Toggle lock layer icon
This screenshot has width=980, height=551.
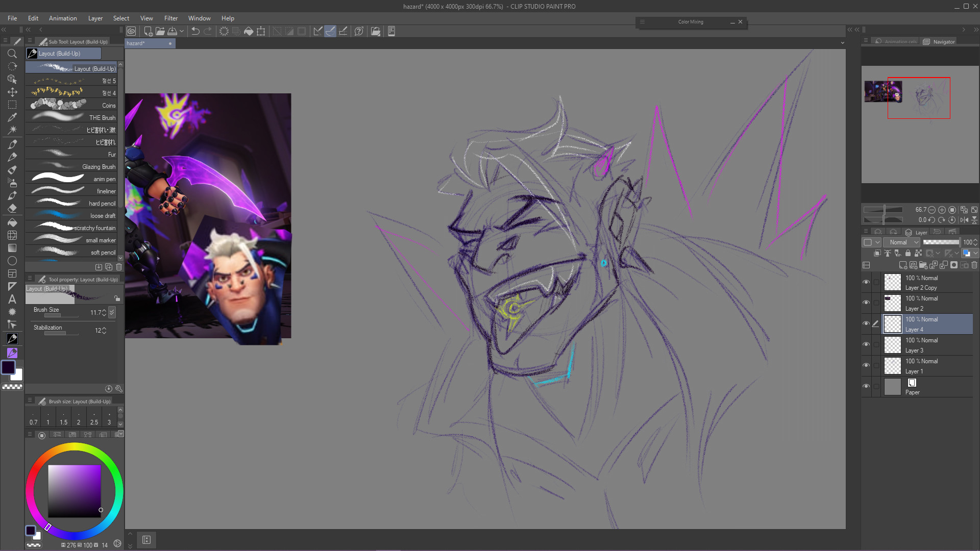[908, 253]
